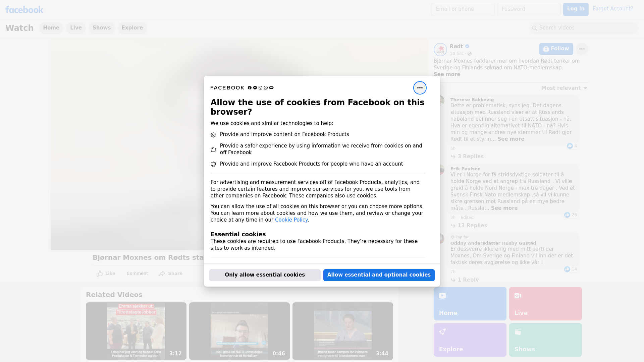Open cookie dialog more options menu

click(420, 88)
